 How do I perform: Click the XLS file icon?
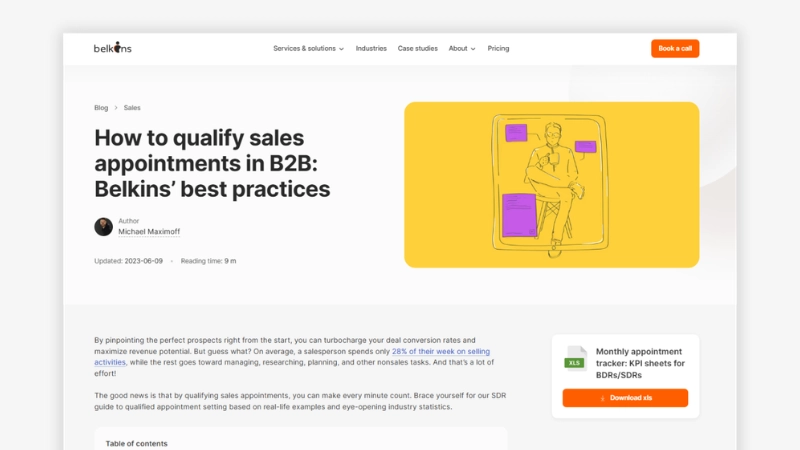(575, 358)
